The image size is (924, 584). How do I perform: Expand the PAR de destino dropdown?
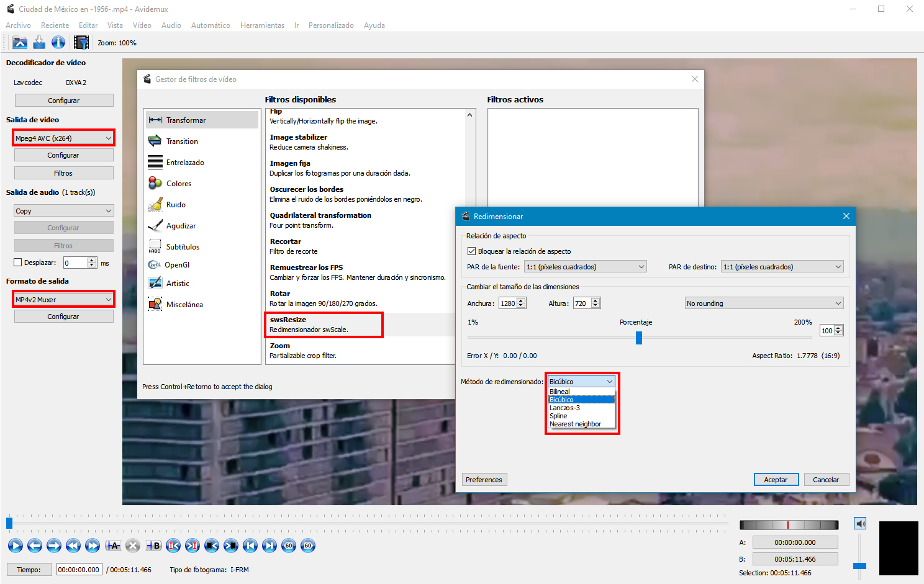coord(782,267)
